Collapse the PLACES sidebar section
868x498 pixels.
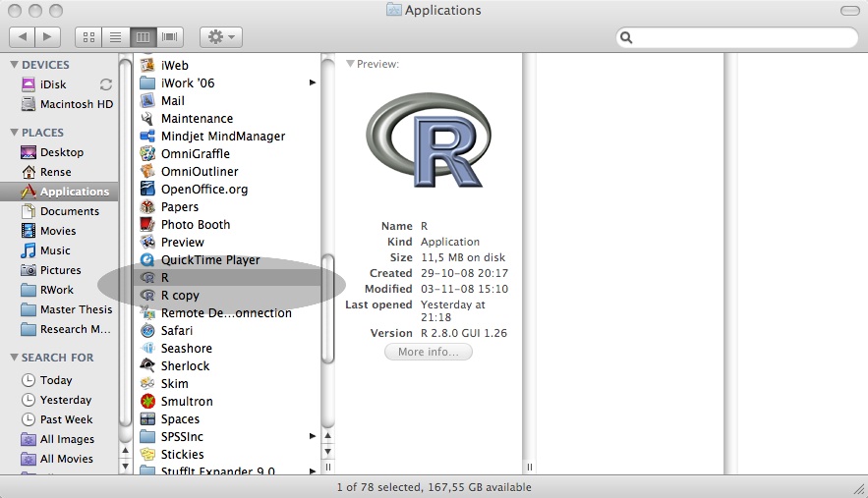(x=15, y=133)
